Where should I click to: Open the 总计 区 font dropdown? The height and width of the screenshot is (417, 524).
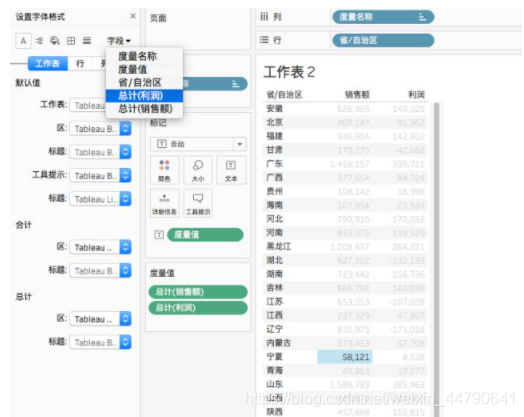[x=100, y=319]
